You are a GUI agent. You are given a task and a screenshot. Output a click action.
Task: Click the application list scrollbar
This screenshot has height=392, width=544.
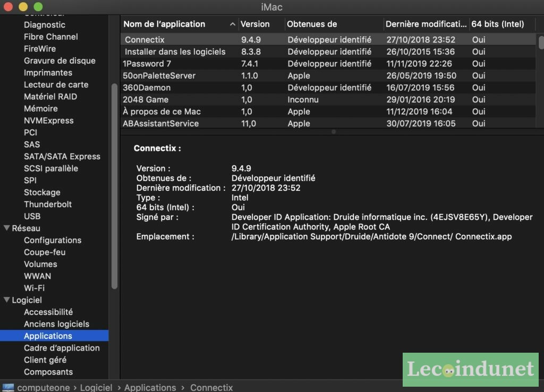(541, 42)
